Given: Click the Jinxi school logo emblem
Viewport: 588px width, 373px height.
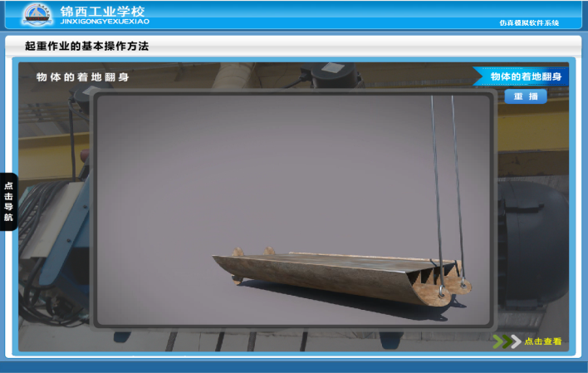Looking at the screenshot, I should pos(37,15).
